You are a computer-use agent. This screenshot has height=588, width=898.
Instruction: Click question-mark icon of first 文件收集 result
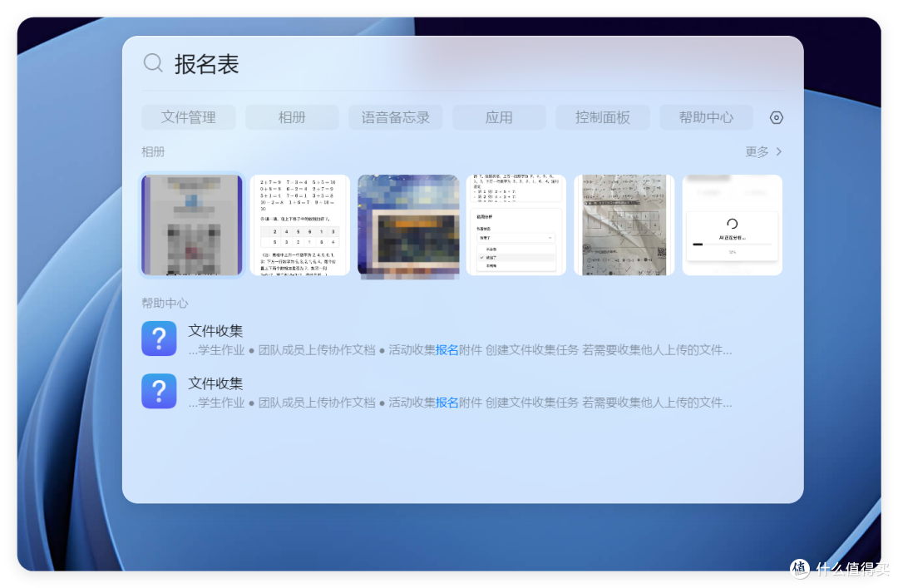(x=159, y=338)
